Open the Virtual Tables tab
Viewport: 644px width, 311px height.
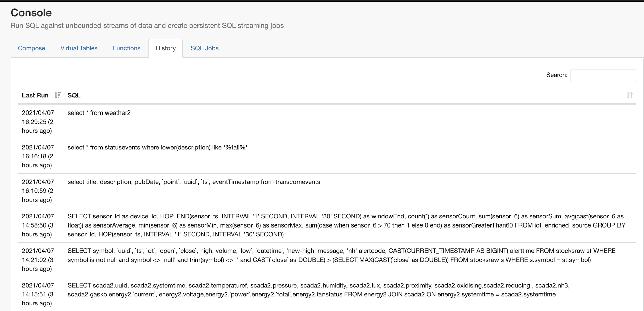(79, 48)
